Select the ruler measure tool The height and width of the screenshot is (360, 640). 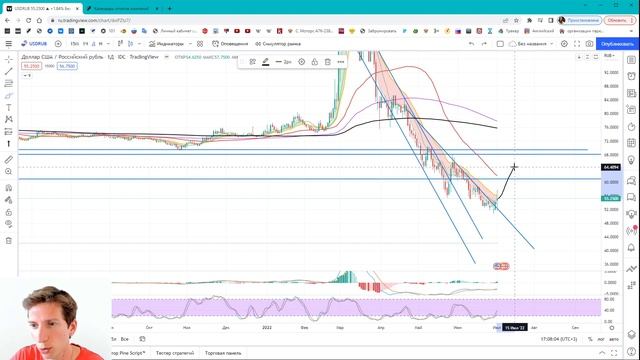click(9, 160)
